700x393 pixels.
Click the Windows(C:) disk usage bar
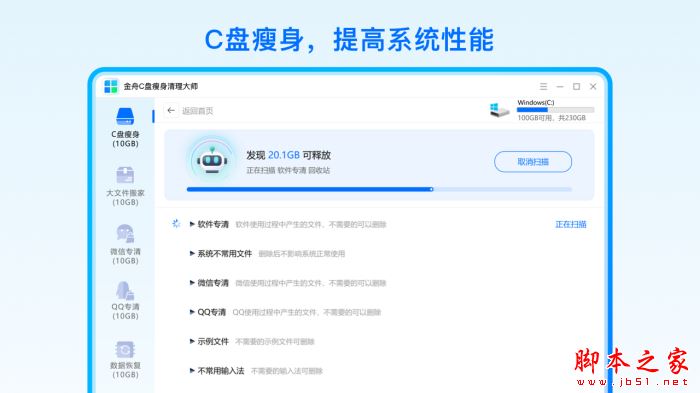click(555, 110)
